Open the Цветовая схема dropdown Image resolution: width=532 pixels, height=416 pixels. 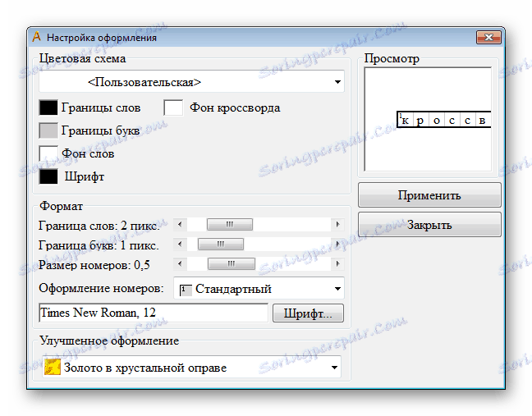(x=191, y=81)
